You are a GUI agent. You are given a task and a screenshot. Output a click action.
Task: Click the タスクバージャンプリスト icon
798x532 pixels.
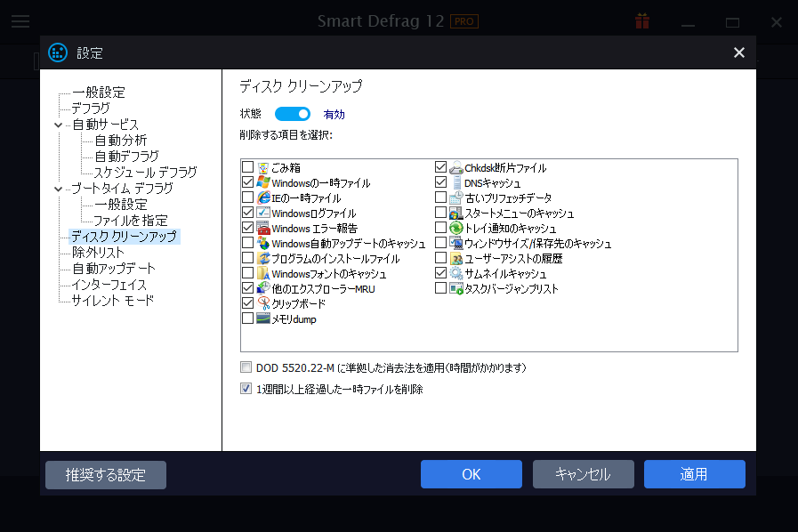point(456,288)
